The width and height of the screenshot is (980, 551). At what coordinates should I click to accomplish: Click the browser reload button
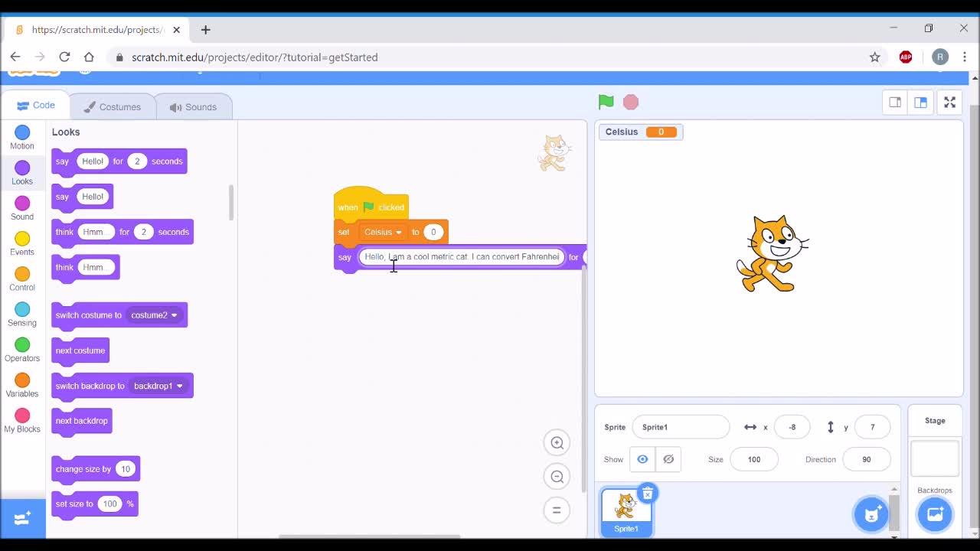64,57
